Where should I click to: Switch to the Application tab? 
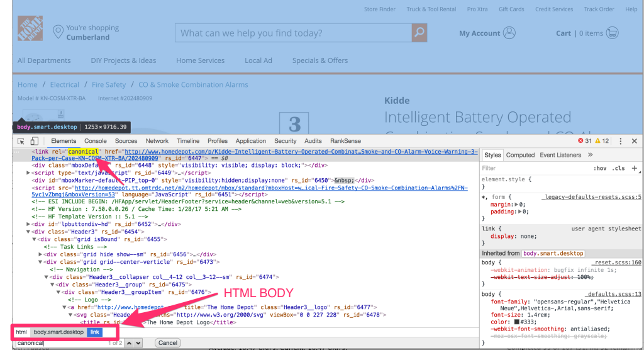[x=250, y=141]
